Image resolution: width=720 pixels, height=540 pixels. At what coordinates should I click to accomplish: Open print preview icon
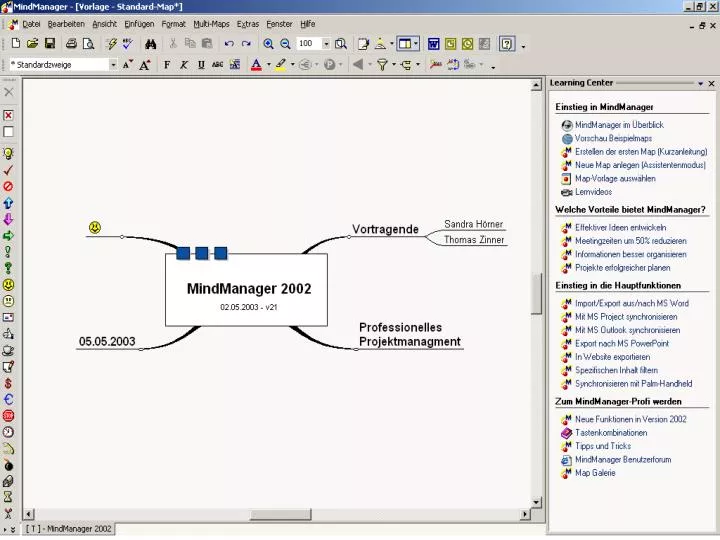pyautogui.click(x=88, y=44)
